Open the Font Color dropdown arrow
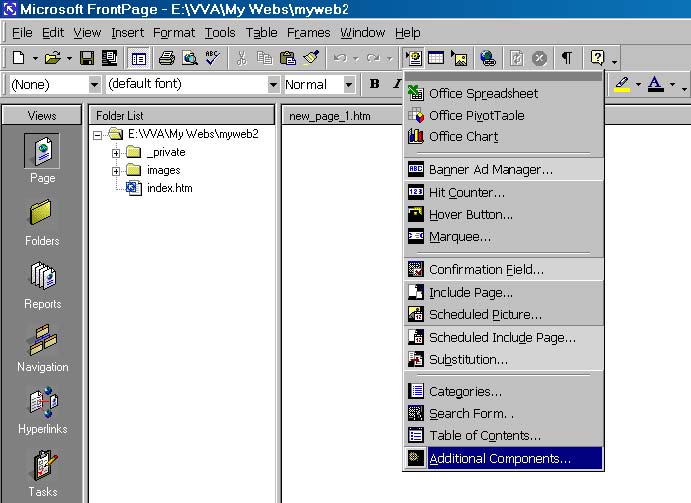Viewport: 691px width, 503px height. (x=672, y=84)
